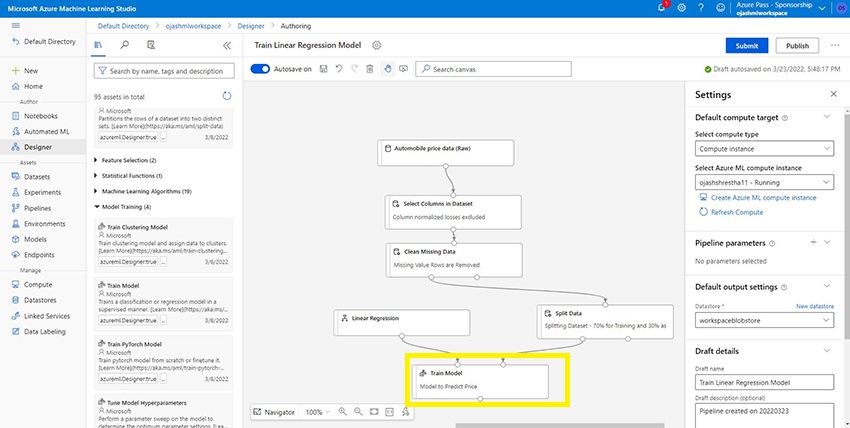Switch to the search tab icon in asset panel
Screen dimensions: 850x428
click(125, 46)
